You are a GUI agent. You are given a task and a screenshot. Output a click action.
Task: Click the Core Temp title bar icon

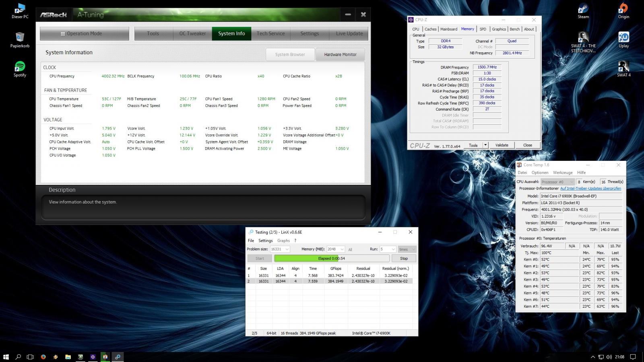point(519,165)
